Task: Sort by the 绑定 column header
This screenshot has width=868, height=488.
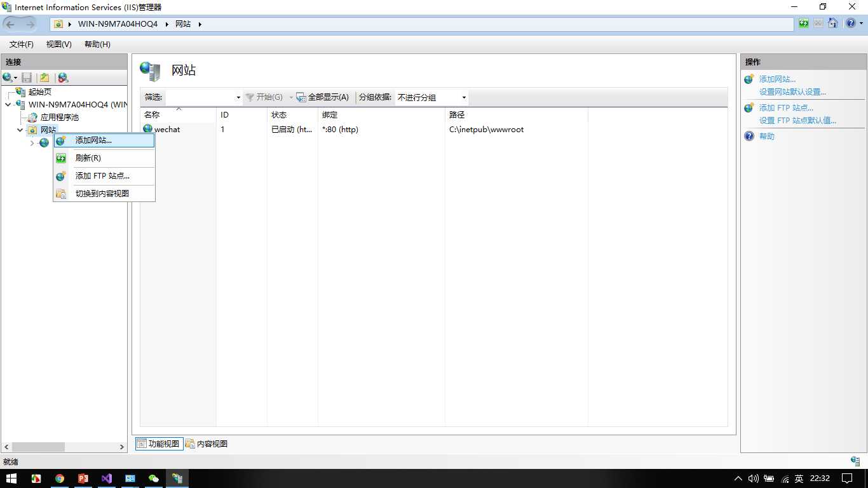Action: (382, 115)
